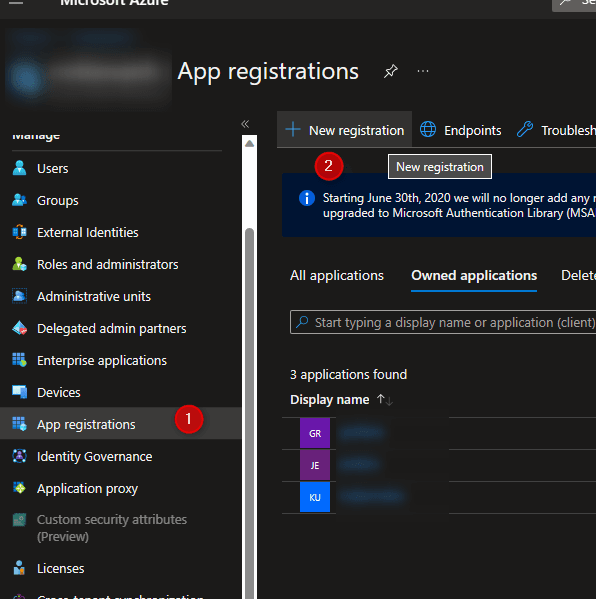Pin the App registrations blade
596x599 pixels.
pyautogui.click(x=390, y=71)
